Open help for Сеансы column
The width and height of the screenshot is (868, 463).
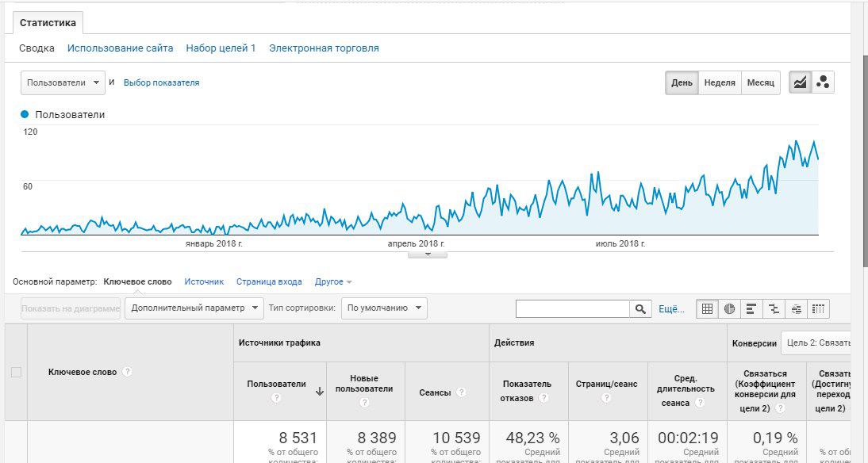pos(461,392)
